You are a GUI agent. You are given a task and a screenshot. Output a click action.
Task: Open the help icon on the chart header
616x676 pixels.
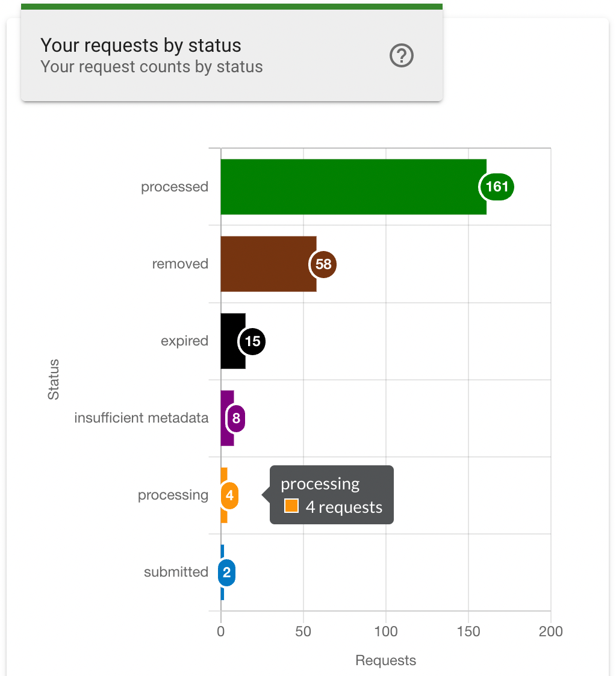(x=401, y=55)
